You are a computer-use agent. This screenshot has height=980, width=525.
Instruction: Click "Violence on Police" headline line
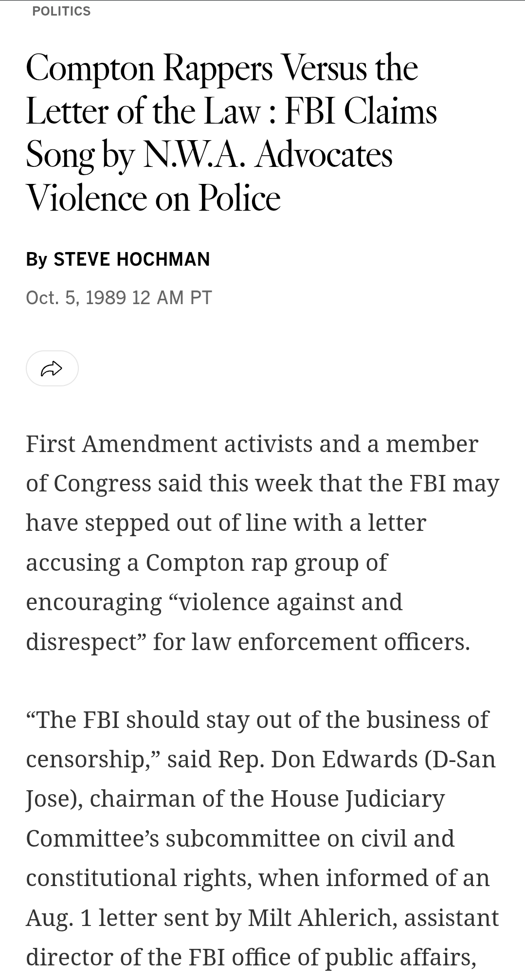[153, 199]
